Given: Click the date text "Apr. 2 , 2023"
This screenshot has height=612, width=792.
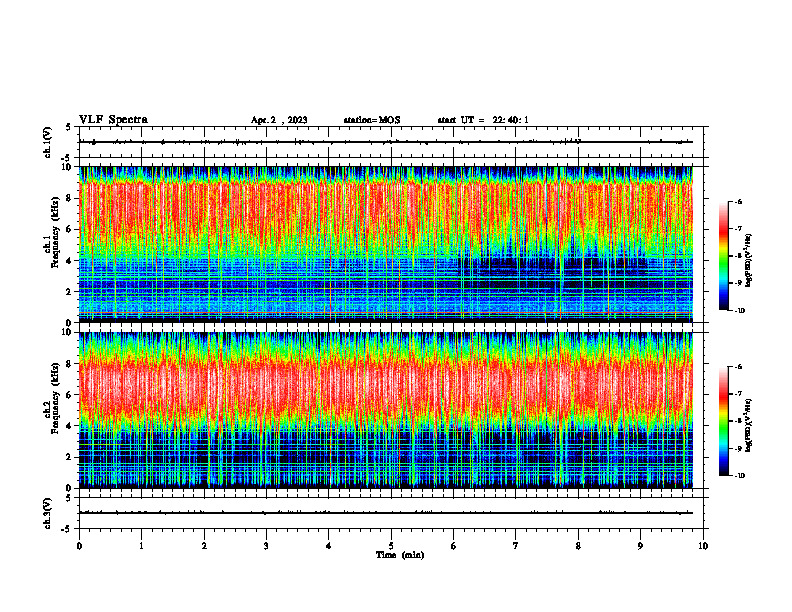Looking at the screenshot, I should 279,120.
